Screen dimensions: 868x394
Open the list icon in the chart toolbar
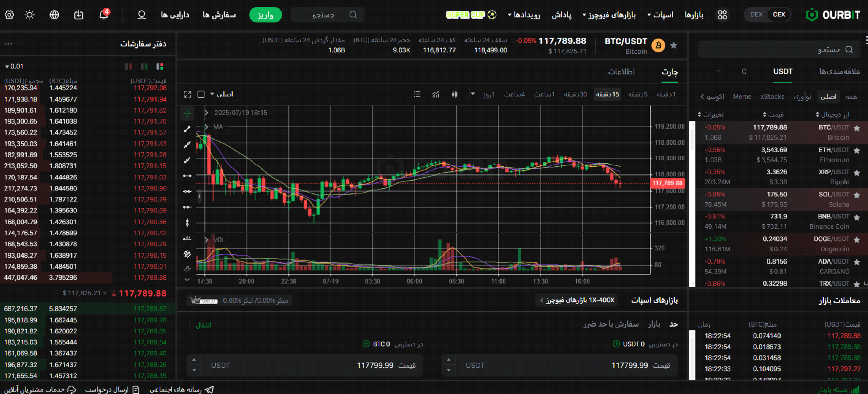[x=417, y=94]
